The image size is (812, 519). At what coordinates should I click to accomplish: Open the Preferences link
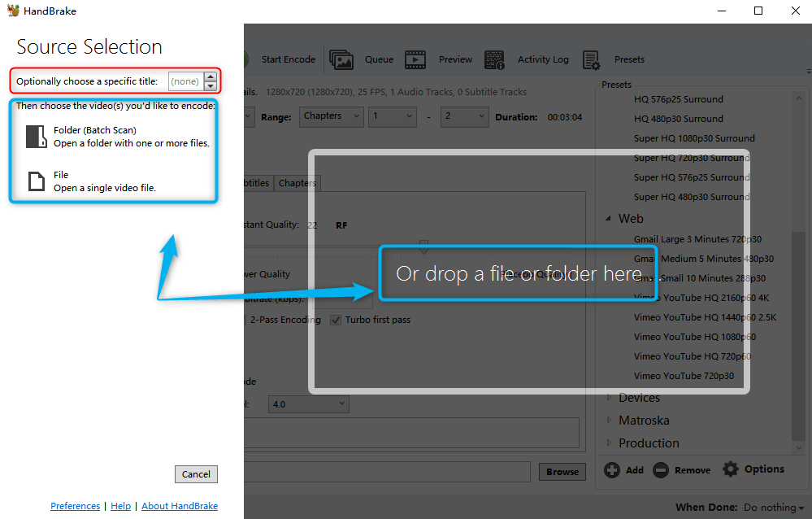tap(75, 506)
